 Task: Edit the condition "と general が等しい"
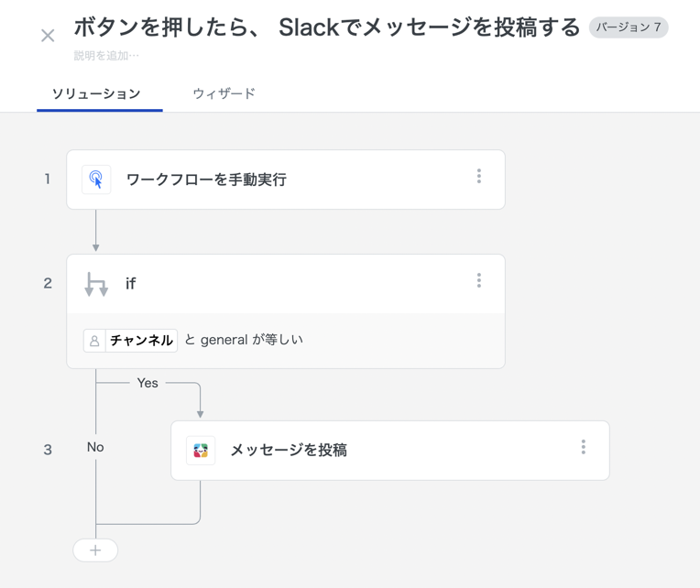[244, 340]
